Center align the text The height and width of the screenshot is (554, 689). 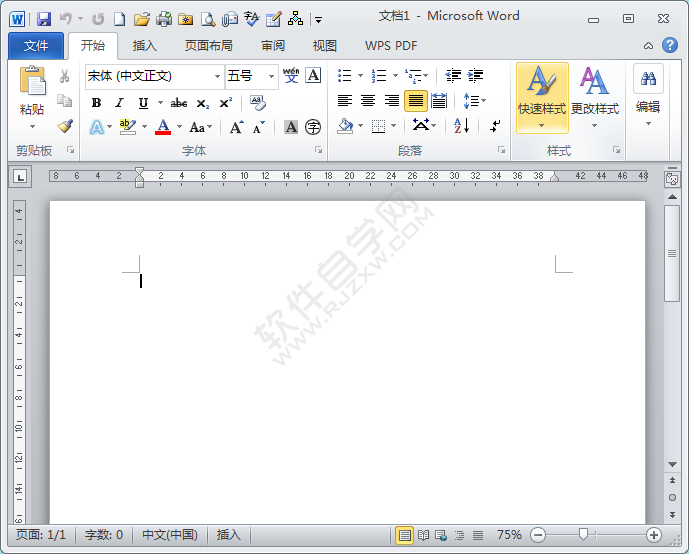coord(368,101)
